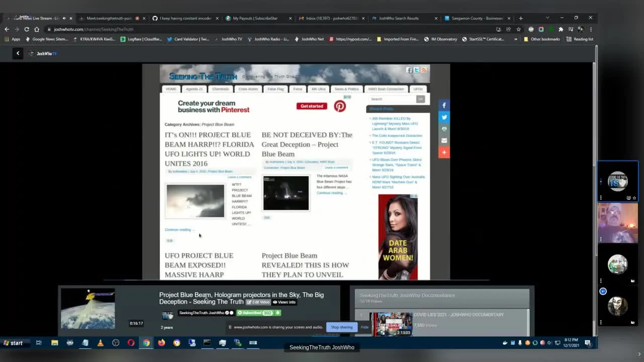Click the browser home icon
Screen dimensions: 644x362
click(37, 29)
